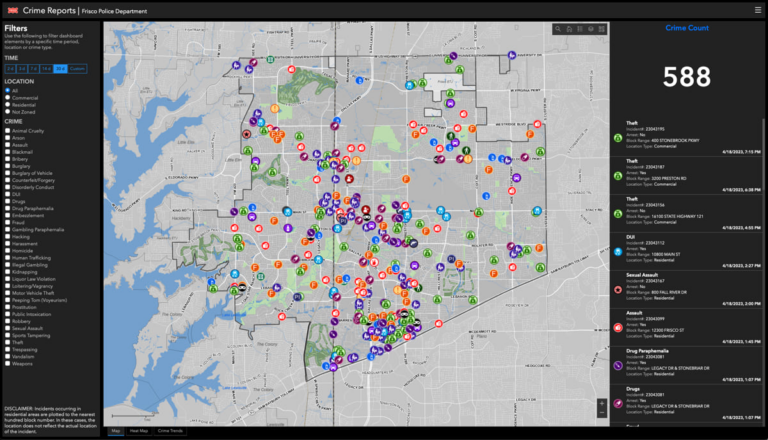Screen dimensions: 768x440
Task: Check the Kidnapping crime filter
Action: coord(7,272)
